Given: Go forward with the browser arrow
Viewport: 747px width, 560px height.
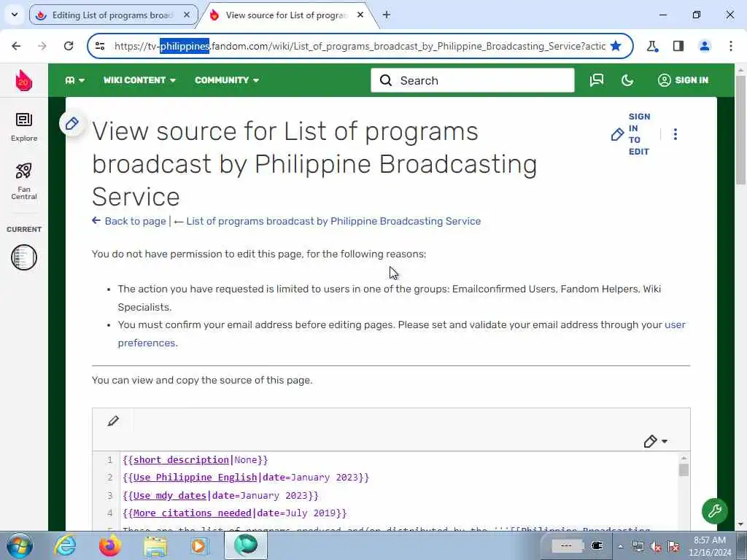Looking at the screenshot, I should click(x=42, y=46).
